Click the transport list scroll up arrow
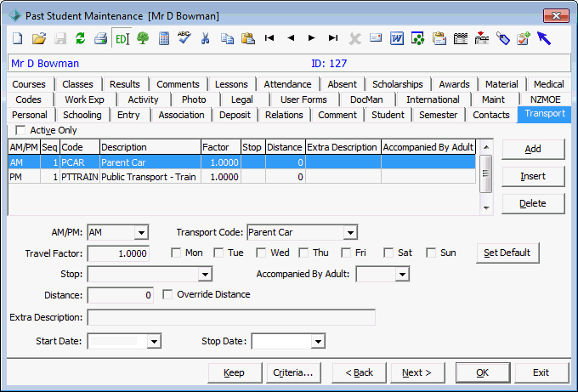This screenshot has width=578, height=392. [486, 147]
